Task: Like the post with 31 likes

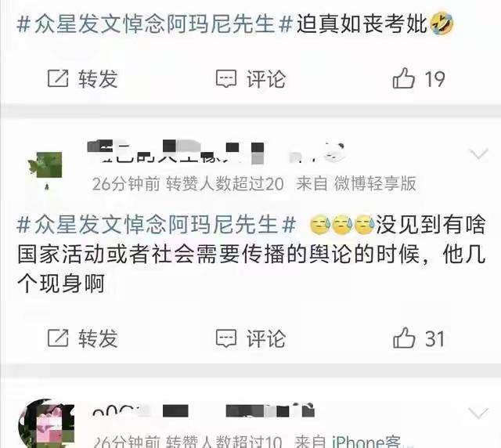Action: point(404,338)
